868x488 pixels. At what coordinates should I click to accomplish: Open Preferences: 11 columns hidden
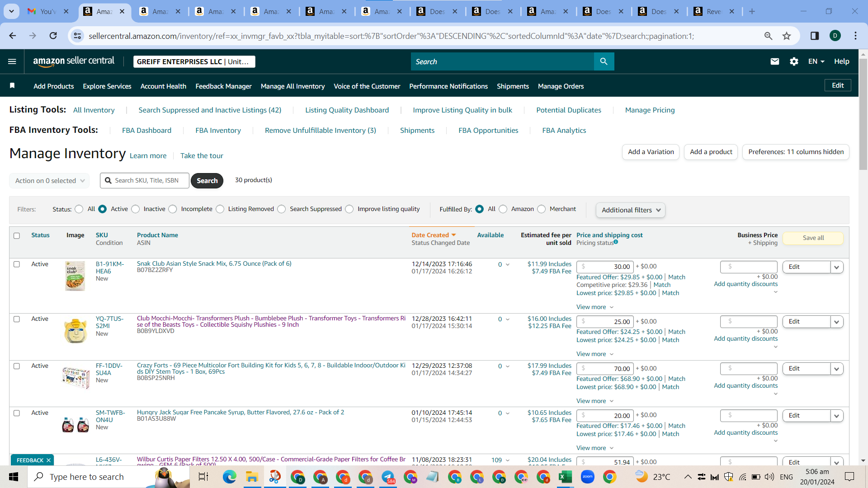click(x=796, y=152)
